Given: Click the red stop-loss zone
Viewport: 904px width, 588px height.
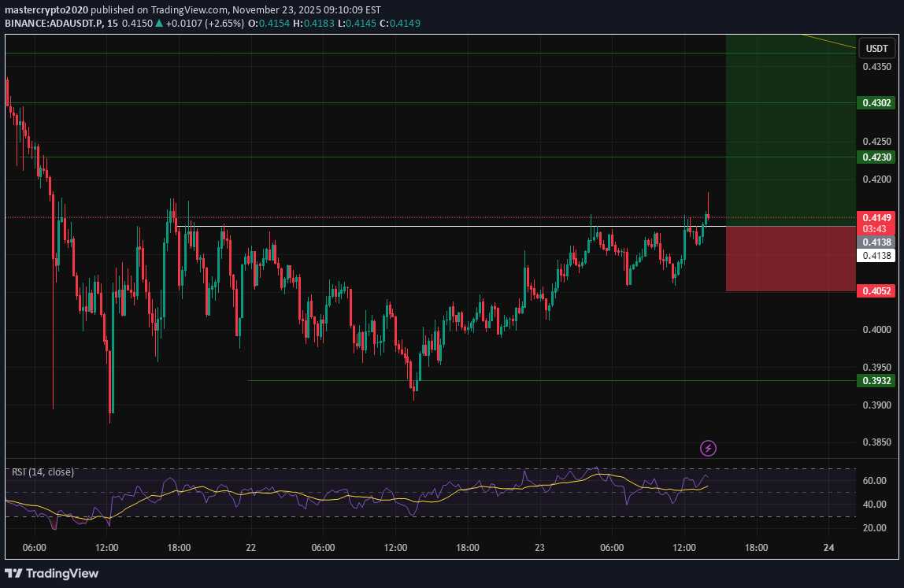Looking at the screenshot, I should (x=789, y=259).
